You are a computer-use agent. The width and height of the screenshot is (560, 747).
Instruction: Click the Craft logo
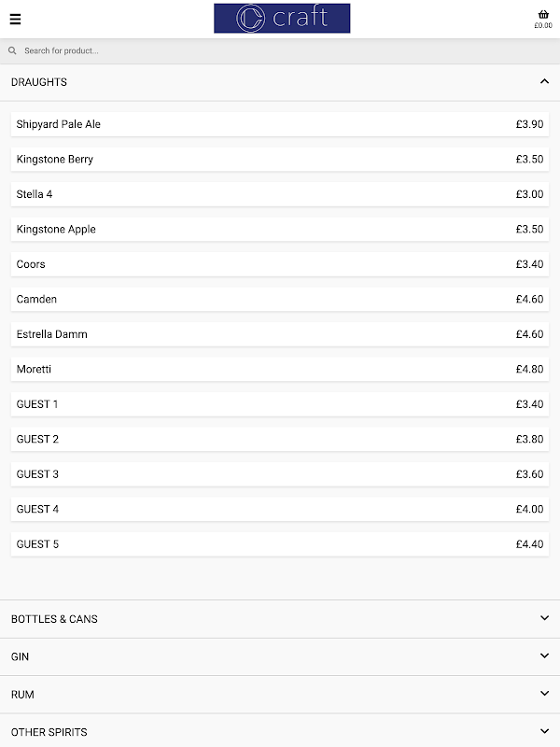tap(282, 18)
